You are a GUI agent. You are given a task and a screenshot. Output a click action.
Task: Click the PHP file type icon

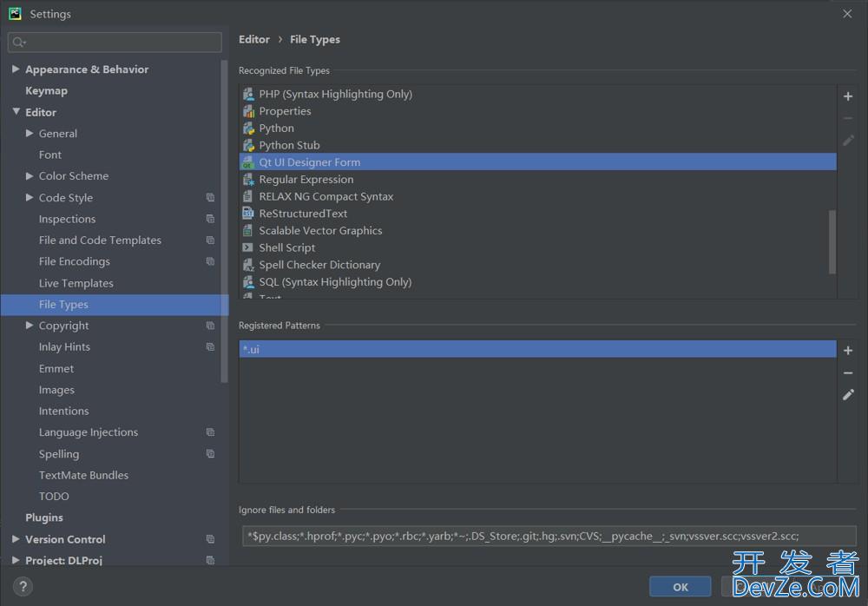pyautogui.click(x=248, y=94)
